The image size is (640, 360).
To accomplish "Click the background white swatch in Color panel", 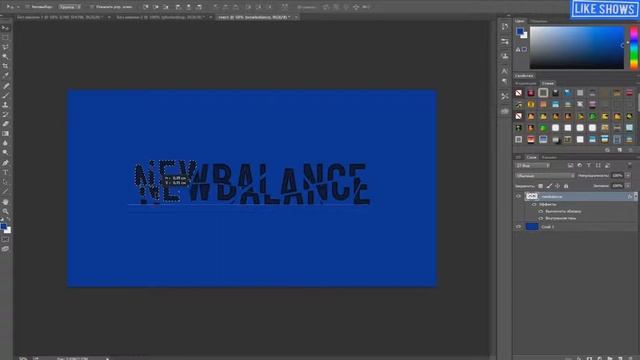I will (x=524, y=36).
